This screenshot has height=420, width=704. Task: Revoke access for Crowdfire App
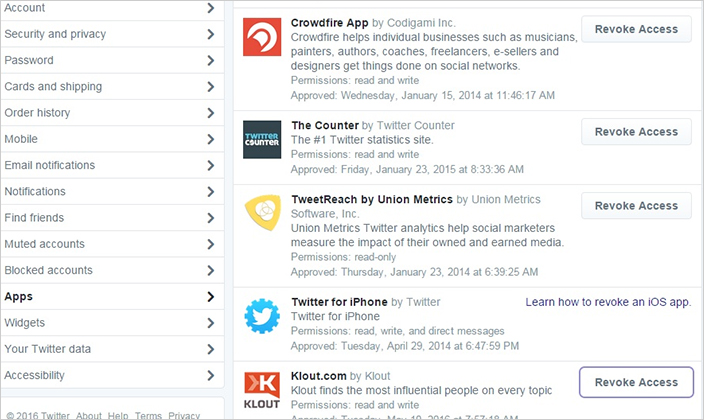[636, 29]
